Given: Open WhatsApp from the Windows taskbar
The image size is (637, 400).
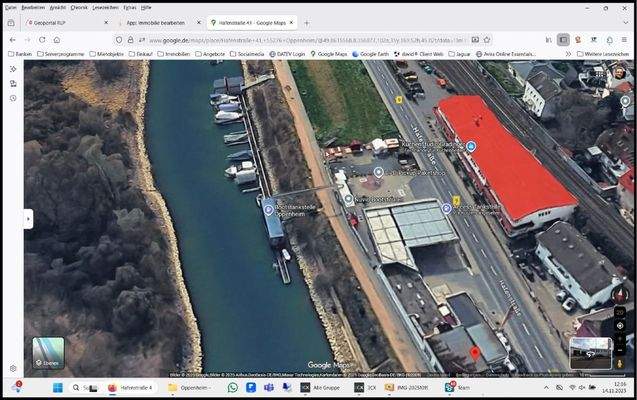Looking at the screenshot, I should click(x=233, y=387).
